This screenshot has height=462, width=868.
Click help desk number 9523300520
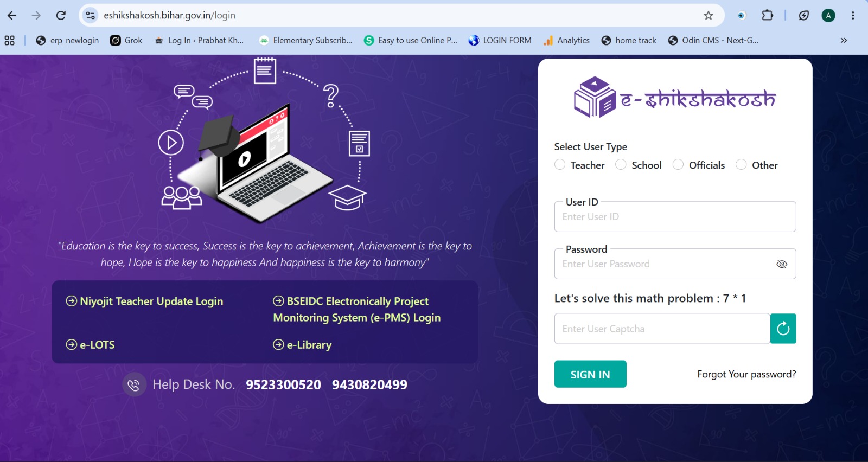(x=283, y=385)
